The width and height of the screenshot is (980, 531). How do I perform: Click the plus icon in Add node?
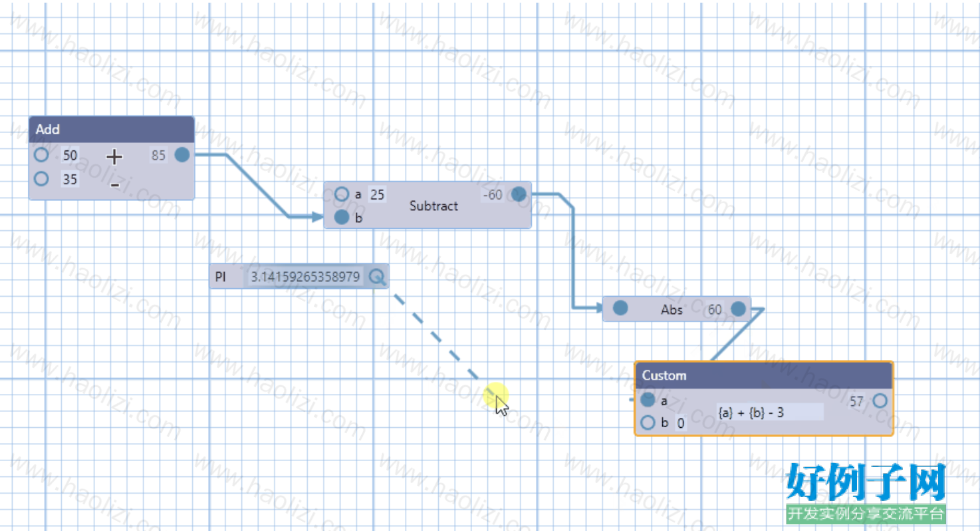[x=115, y=157]
